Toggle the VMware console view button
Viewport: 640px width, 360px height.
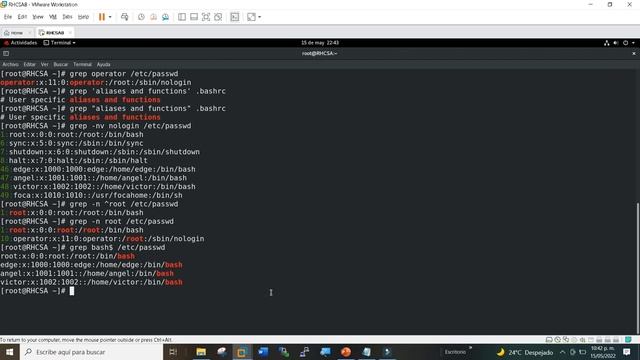click(235, 17)
